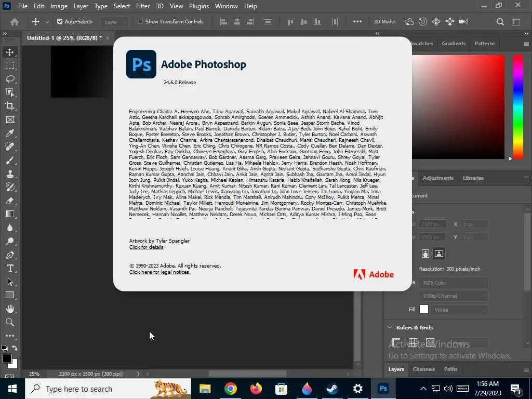Click the white Fill color swatch

(424, 310)
